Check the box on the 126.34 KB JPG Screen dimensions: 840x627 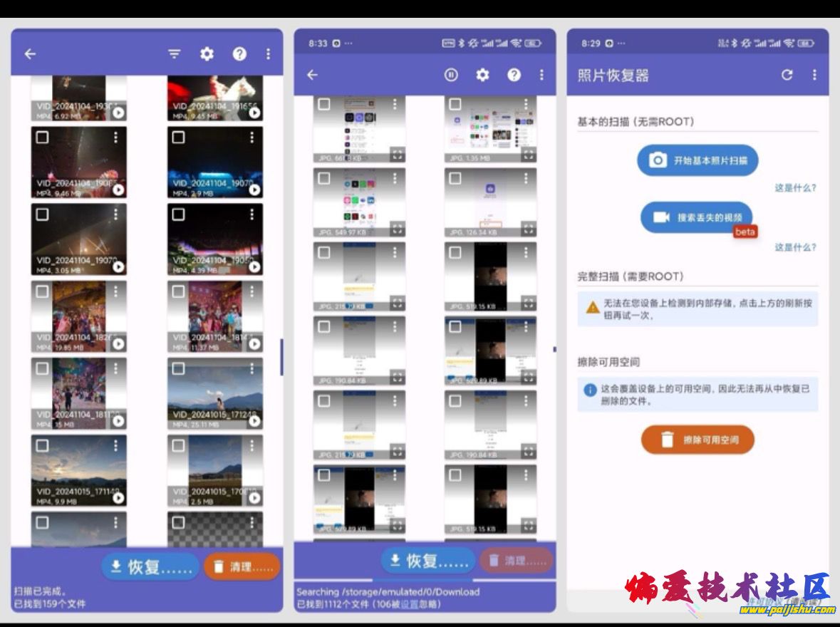(x=455, y=178)
